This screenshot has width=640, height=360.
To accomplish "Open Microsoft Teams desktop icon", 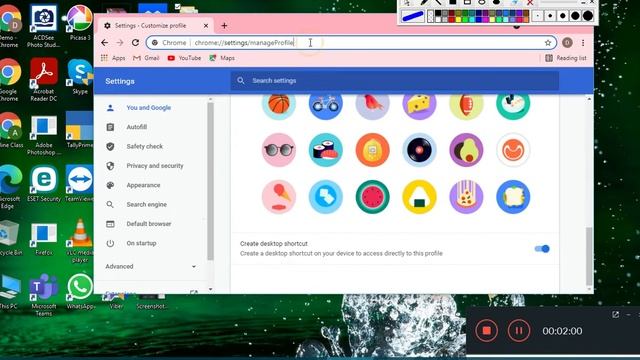I will (44, 295).
